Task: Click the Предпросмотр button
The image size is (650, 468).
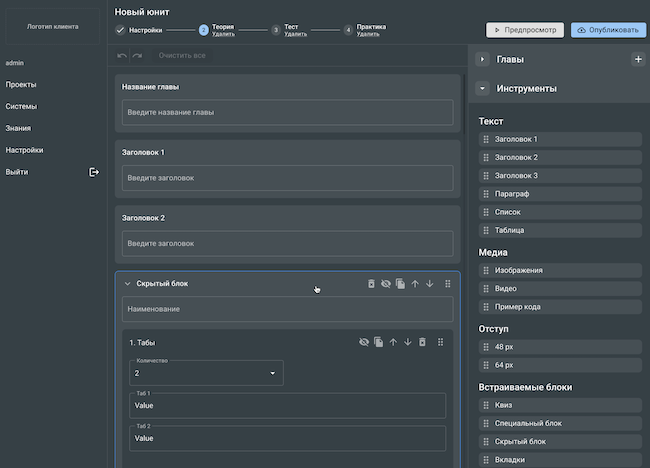Action: click(525, 30)
